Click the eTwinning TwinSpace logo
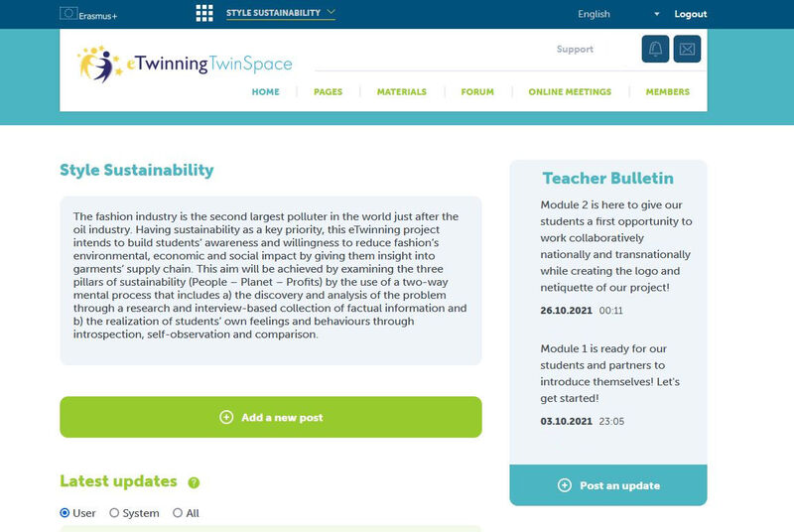Image resolution: width=794 pixels, height=532 pixels. (x=186, y=64)
